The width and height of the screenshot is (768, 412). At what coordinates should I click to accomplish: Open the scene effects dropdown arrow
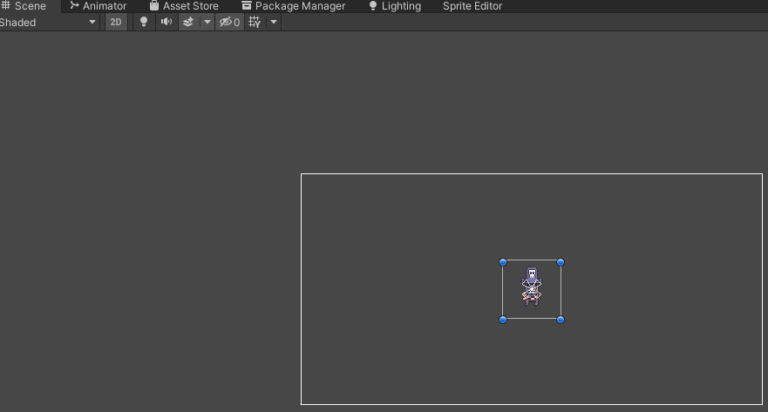tap(207, 22)
